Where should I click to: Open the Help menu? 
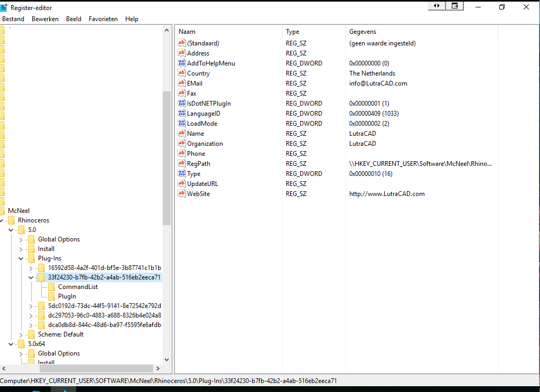pos(132,19)
